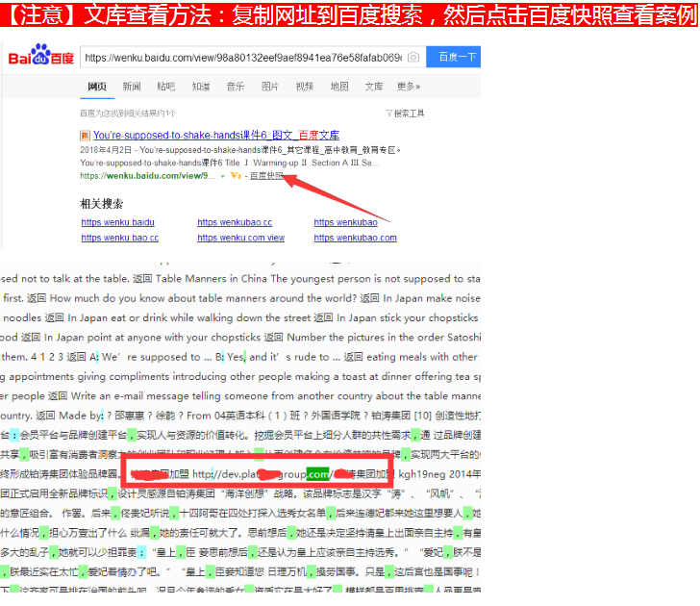Click the Baidu logo
700x606 pixels.
click(40, 56)
